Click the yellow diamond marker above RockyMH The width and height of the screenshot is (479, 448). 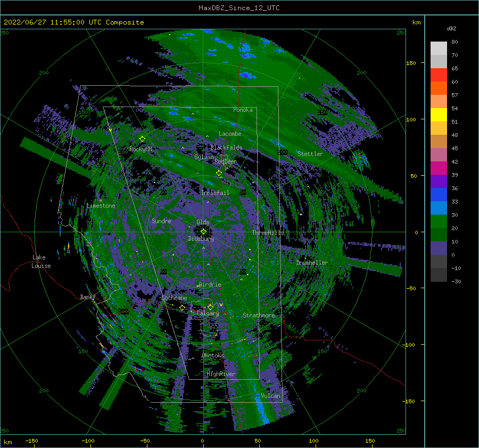tap(142, 139)
